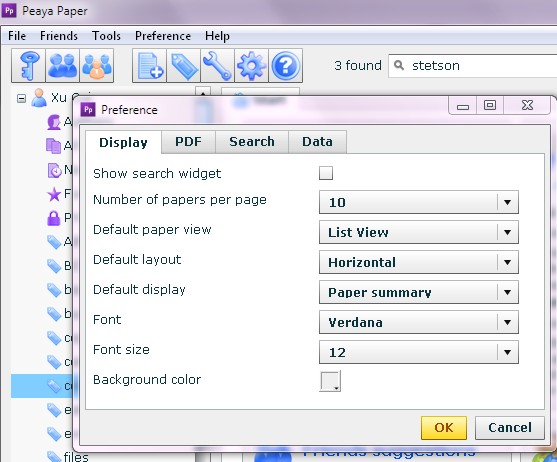This screenshot has width=557, height=462.
Task: Open the Tools menu
Action: point(106,36)
